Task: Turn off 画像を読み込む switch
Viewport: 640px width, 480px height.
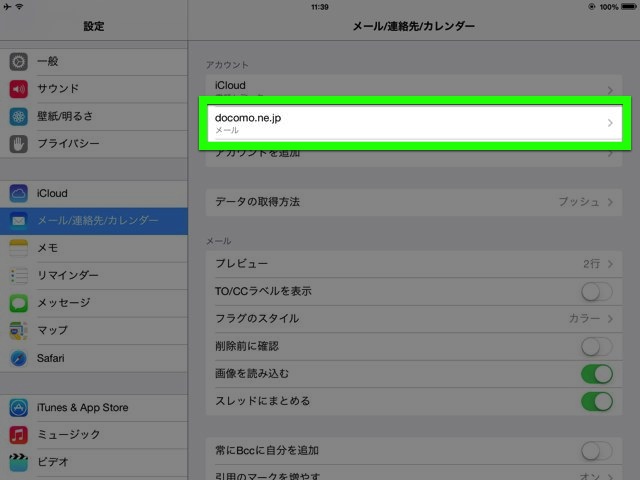Action: (x=597, y=374)
